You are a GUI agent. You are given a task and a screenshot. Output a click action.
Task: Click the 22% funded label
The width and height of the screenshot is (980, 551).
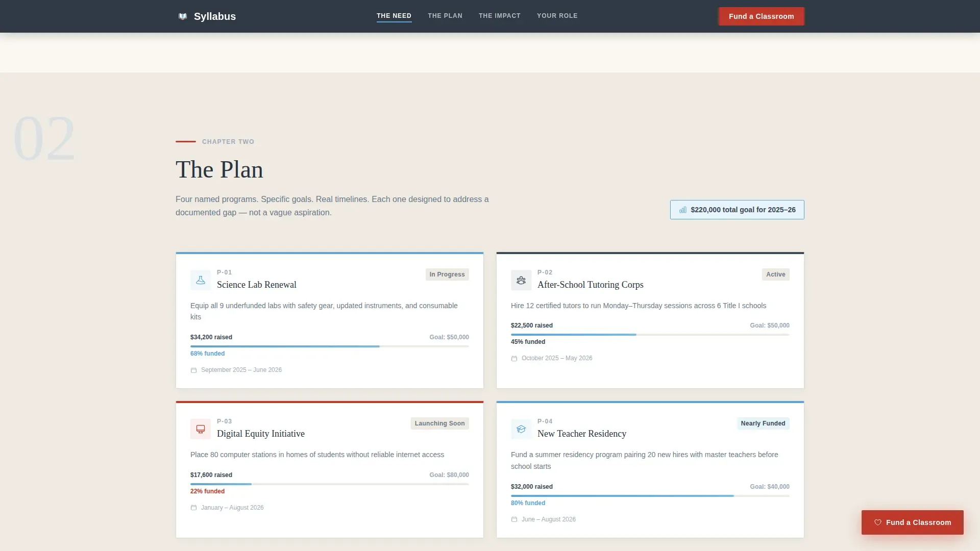(x=208, y=491)
